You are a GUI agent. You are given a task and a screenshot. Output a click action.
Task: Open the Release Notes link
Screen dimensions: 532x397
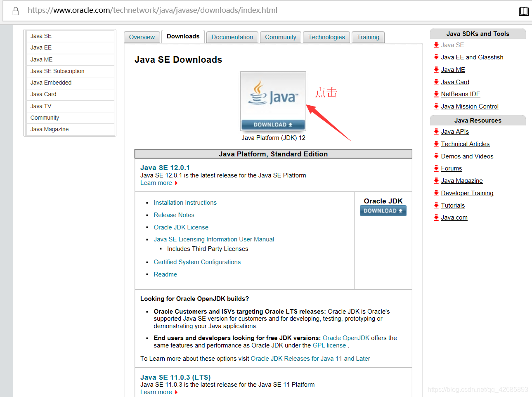pyautogui.click(x=174, y=215)
